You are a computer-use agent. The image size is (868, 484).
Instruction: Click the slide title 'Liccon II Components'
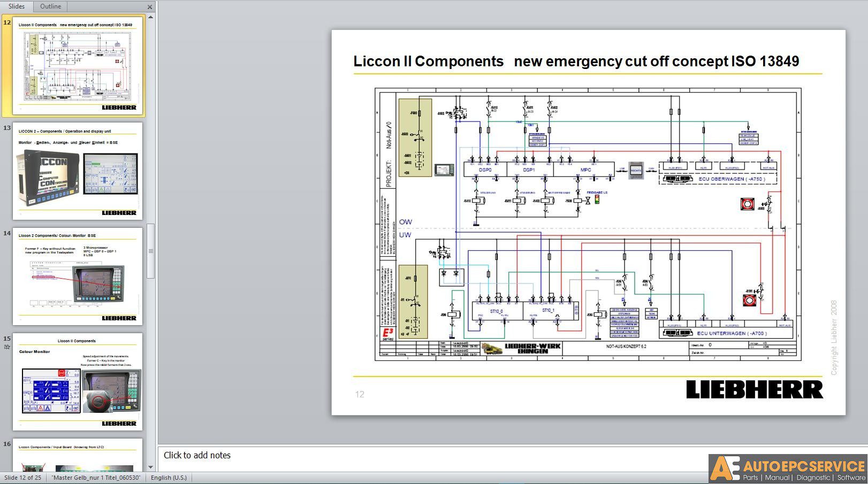(x=428, y=61)
